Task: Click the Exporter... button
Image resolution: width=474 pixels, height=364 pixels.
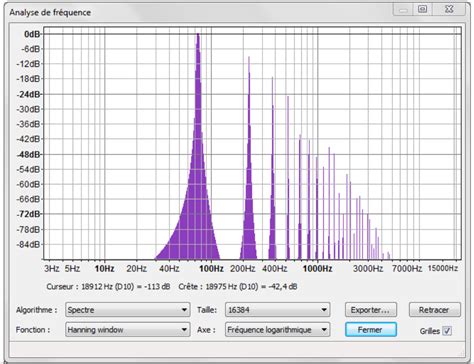Action: point(371,310)
